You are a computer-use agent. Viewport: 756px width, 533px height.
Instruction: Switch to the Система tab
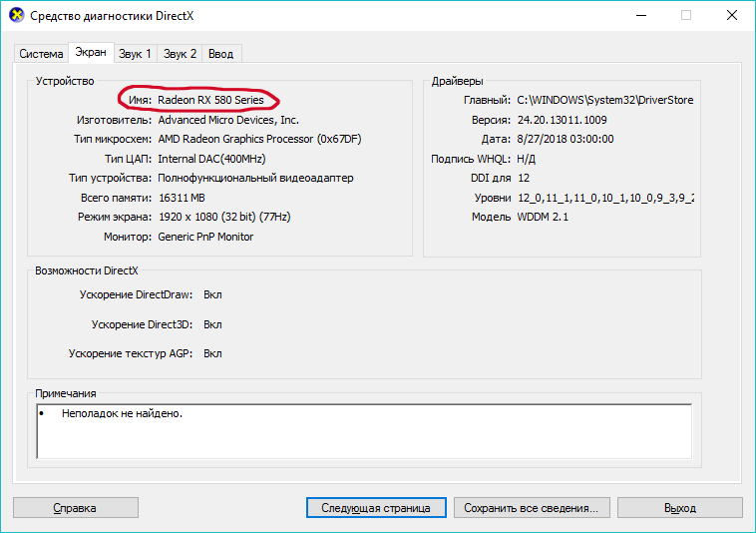tap(41, 54)
